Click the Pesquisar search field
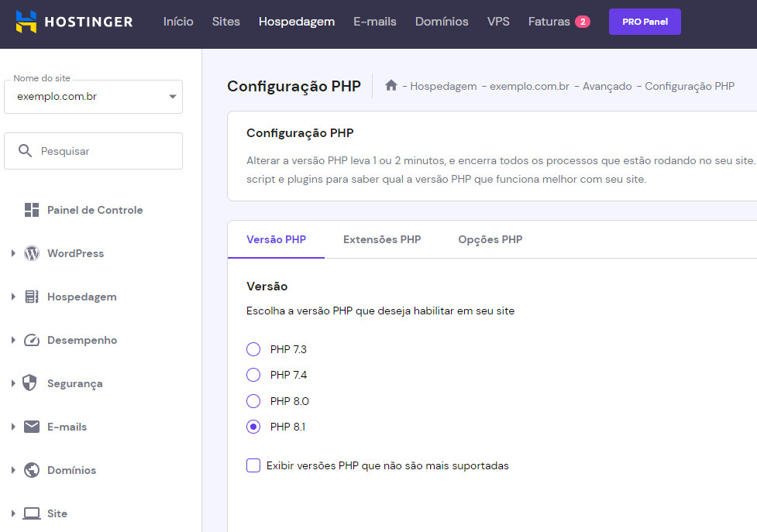The width and height of the screenshot is (757, 532). (x=93, y=150)
